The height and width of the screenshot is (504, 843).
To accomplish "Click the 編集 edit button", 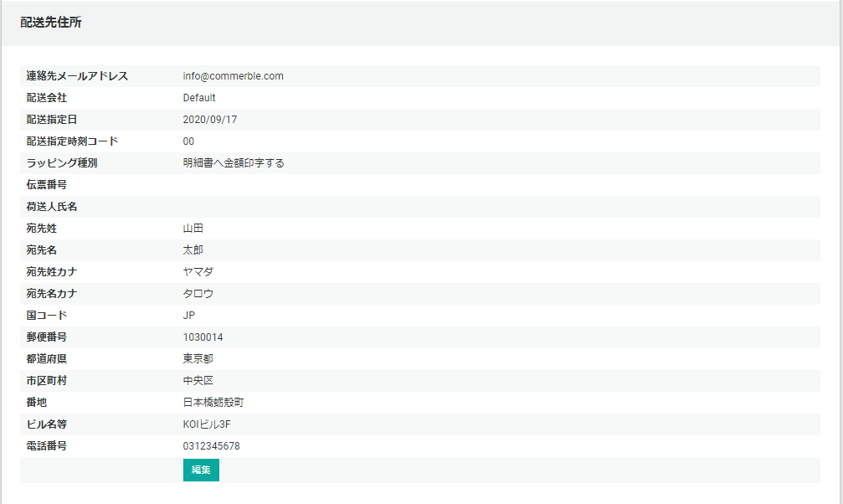I will [201, 470].
